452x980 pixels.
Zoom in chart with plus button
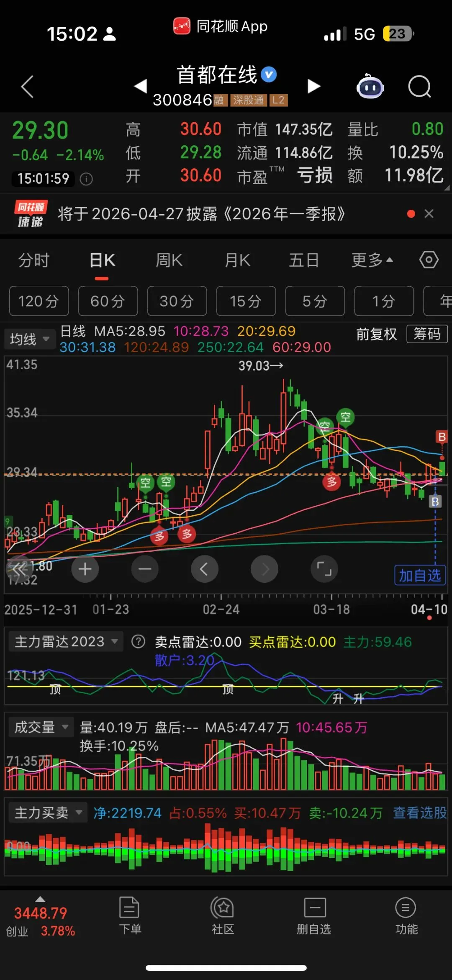85,569
